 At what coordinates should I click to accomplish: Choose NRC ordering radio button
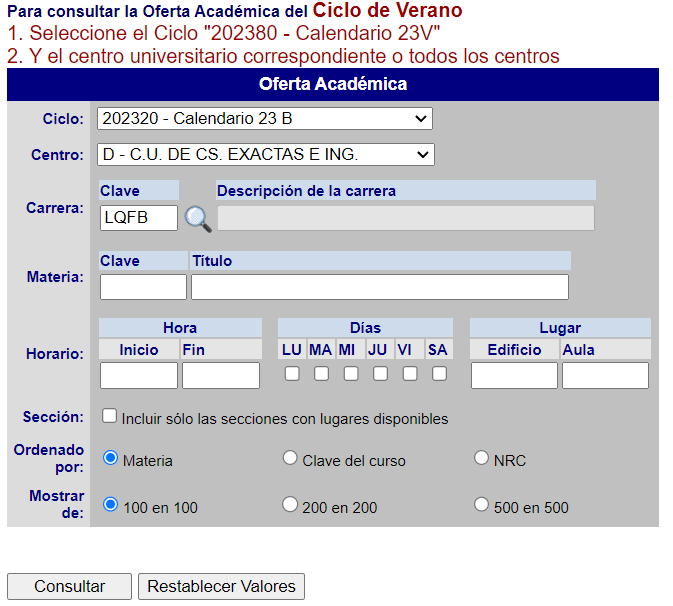pos(481,458)
